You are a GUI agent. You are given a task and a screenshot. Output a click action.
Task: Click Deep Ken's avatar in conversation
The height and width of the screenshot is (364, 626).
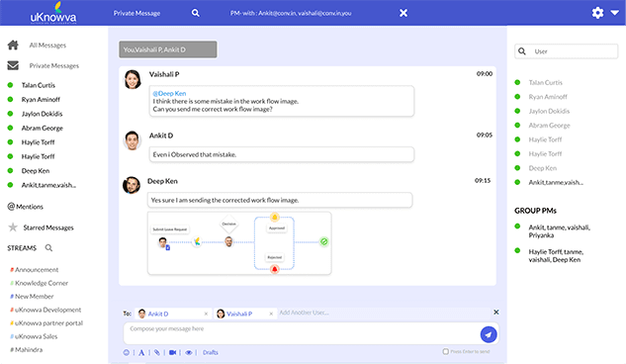(x=132, y=185)
